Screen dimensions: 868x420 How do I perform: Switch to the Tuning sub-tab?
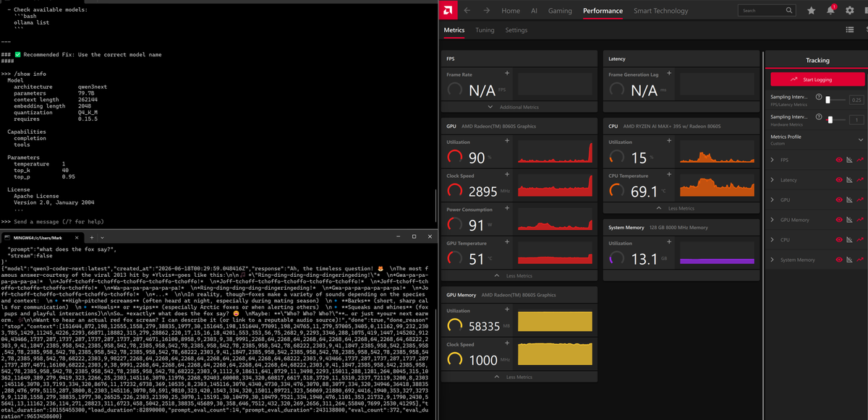[x=485, y=30]
